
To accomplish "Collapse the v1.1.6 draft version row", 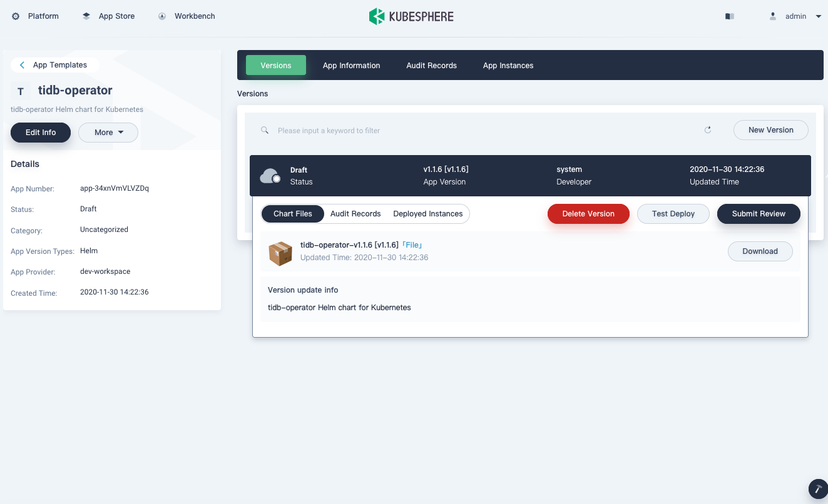I will pyautogui.click(x=529, y=176).
